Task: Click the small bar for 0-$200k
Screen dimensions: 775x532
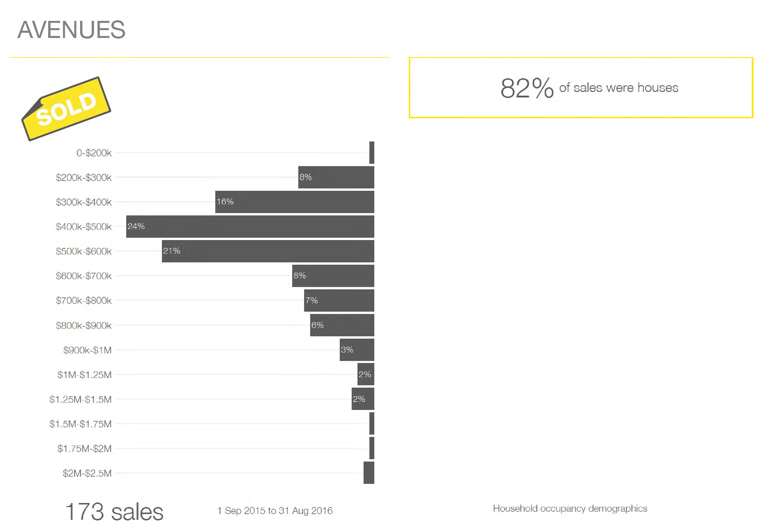Action: coord(372,153)
